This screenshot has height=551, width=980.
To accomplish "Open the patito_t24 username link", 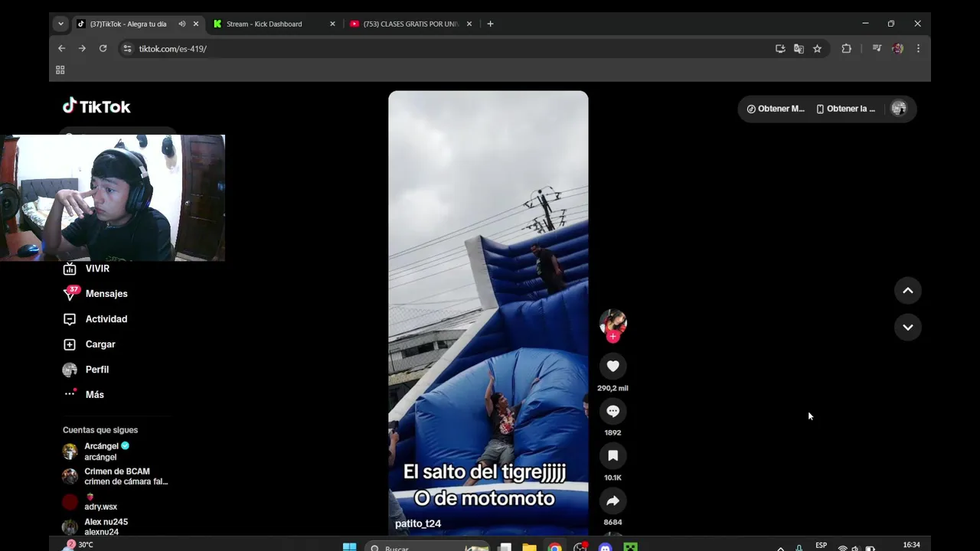I will [x=418, y=523].
